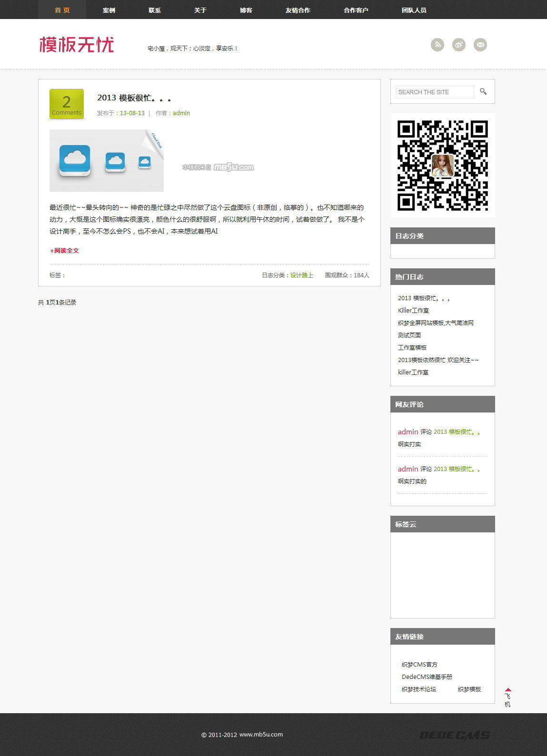
Task: Open Killer工作室 in the hot posts list
Action: tap(413, 311)
